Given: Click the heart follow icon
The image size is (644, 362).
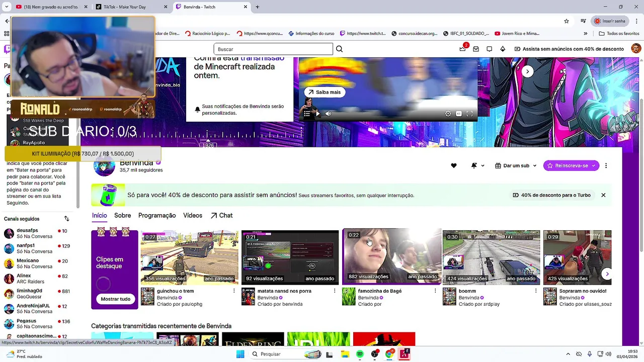Looking at the screenshot, I should click(x=453, y=165).
